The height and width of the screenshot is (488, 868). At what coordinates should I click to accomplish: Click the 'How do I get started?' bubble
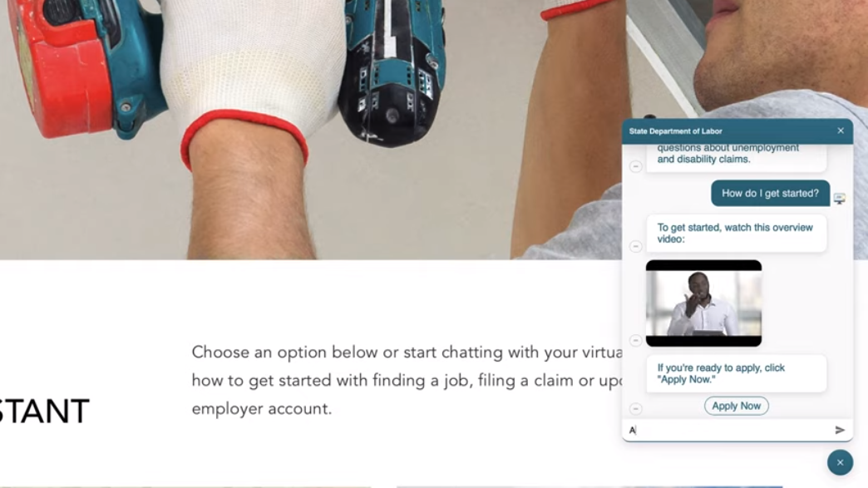coord(770,193)
